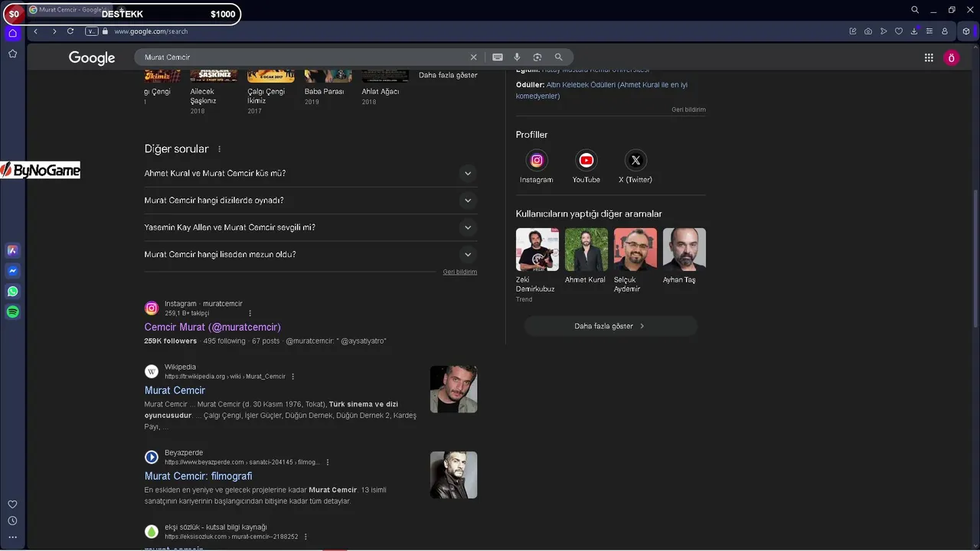The width and height of the screenshot is (980, 551).
Task: Click the magnifier search button in search box
Action: [559, 57]
